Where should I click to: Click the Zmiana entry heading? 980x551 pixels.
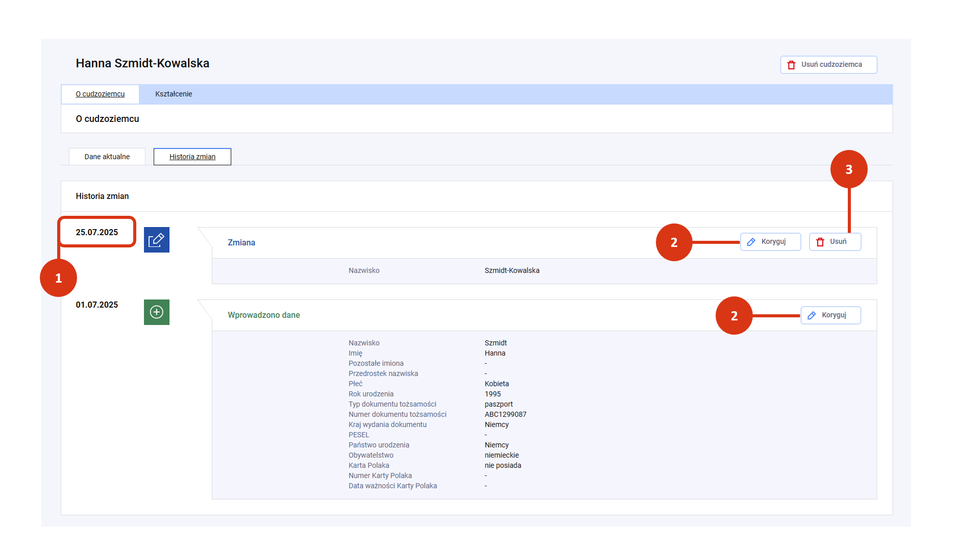click(241, 243)
